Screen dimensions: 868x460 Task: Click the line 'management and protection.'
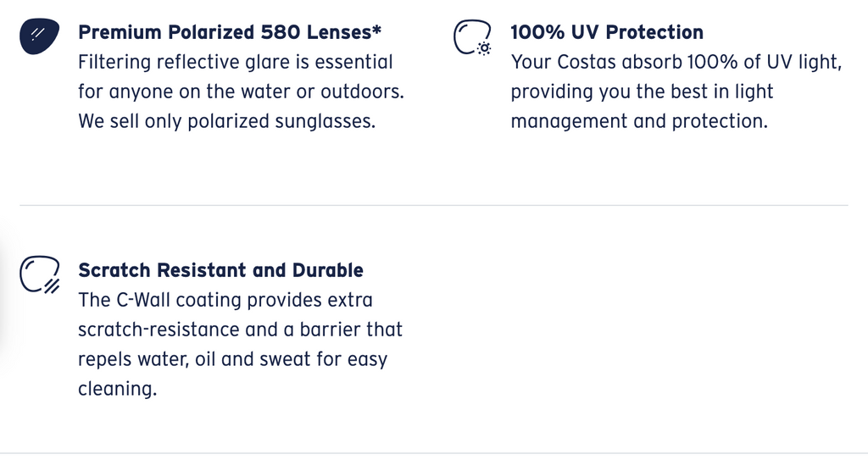pyautogui.click(x=639, y=121)
